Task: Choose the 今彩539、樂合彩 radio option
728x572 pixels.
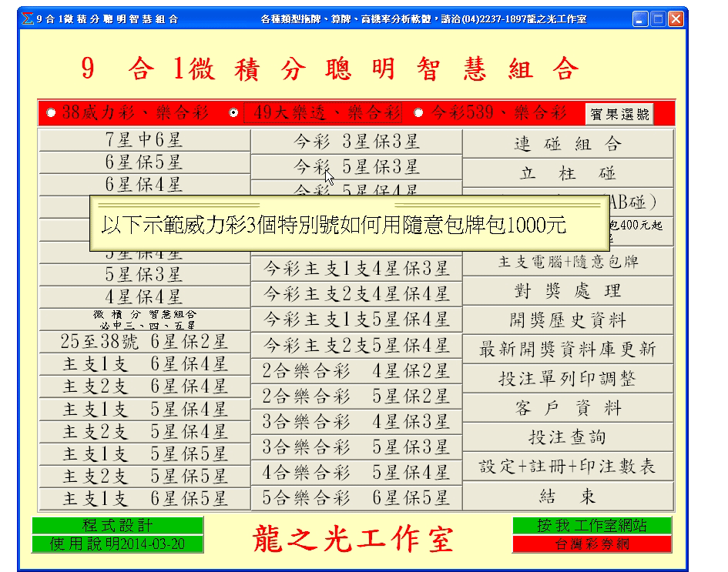Action: click(492, 112)
